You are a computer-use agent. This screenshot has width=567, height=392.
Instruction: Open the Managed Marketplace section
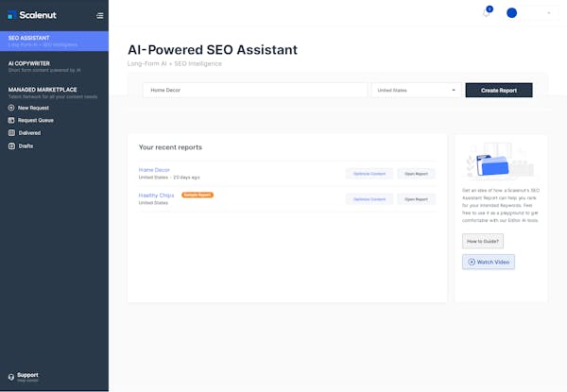pyautogui.click(x=54, y=93)
